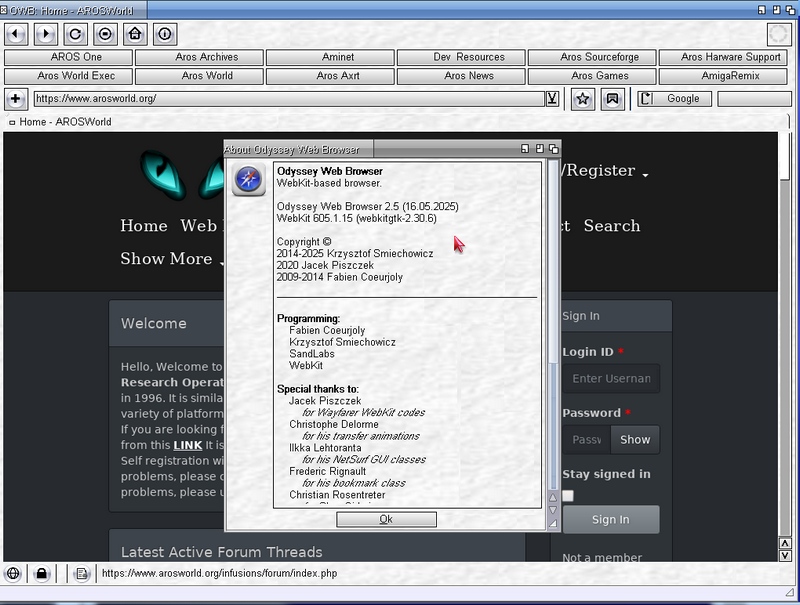Open the Aros News bookmark

click(461, 76)
